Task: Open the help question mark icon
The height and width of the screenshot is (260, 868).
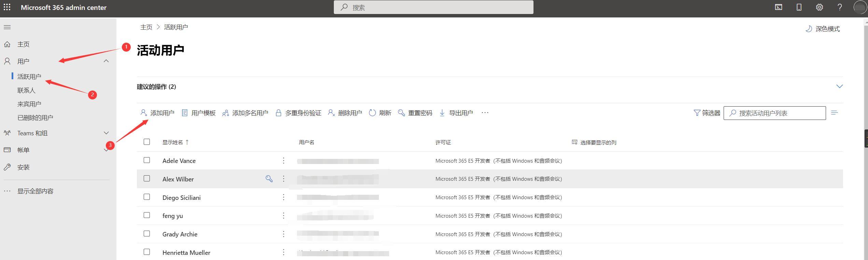Action: pyautogui.click(x=840, y=7)
